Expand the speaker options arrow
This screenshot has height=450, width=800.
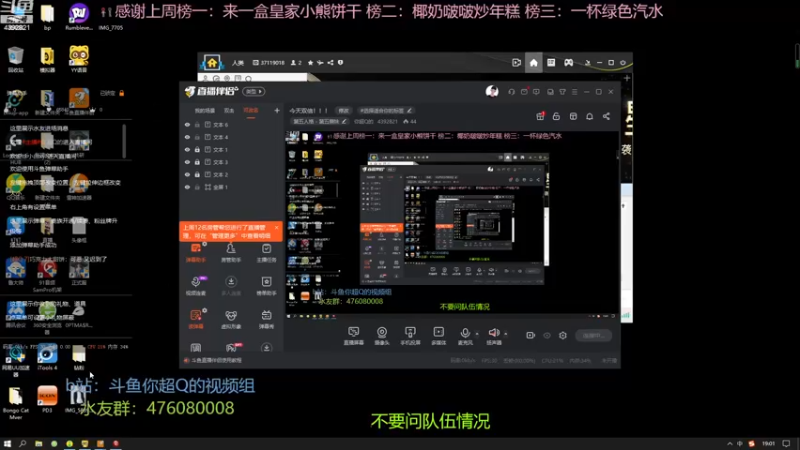pyautogui.click(x=506, y=334)
